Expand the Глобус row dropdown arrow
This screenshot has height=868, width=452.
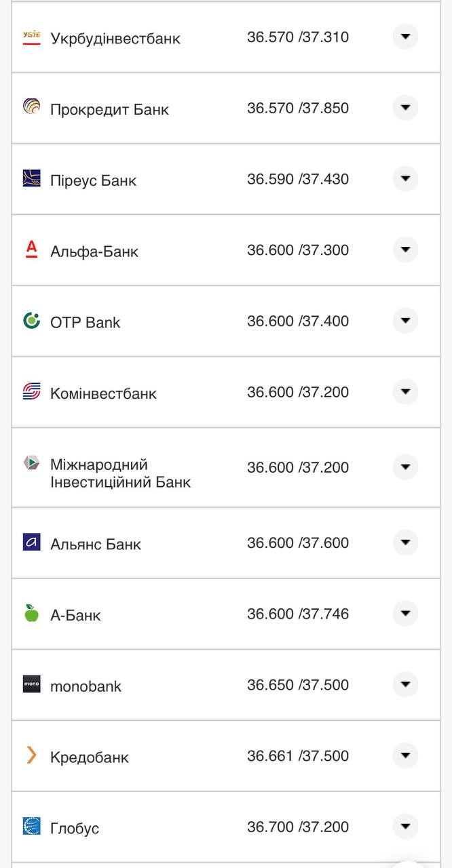point(405,827)
